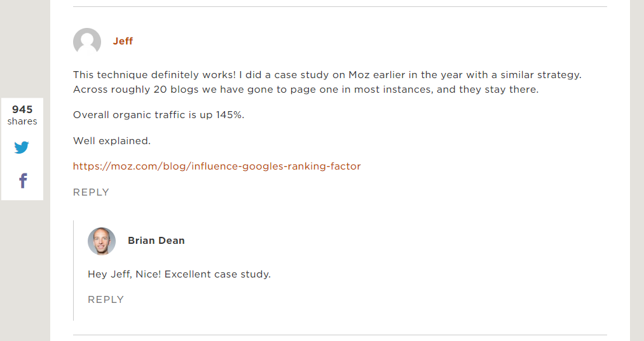The height and width of the screenshot is (341, 644).
Task: Click the word "Moz" in Jeff's comment
Action: coord(359,75)
